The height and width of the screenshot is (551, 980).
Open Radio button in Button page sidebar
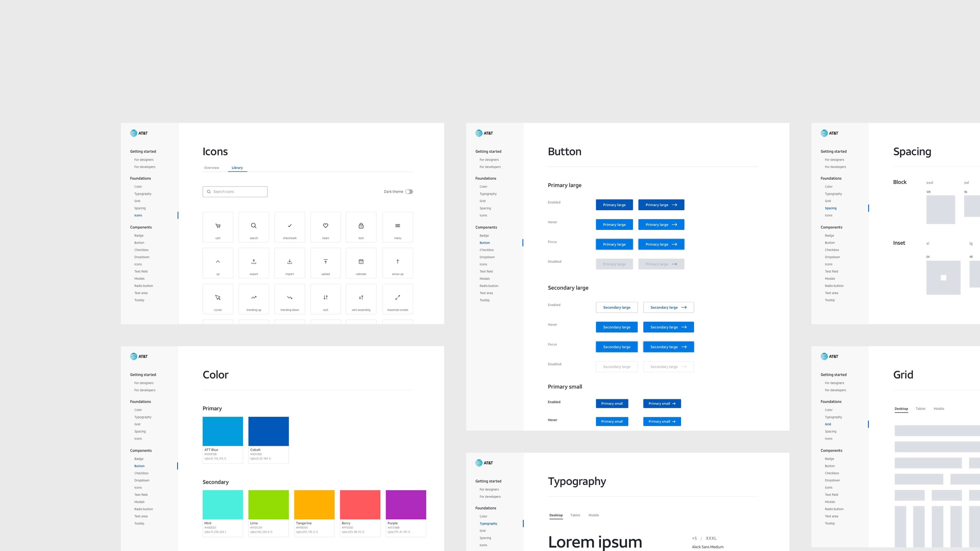489,286
